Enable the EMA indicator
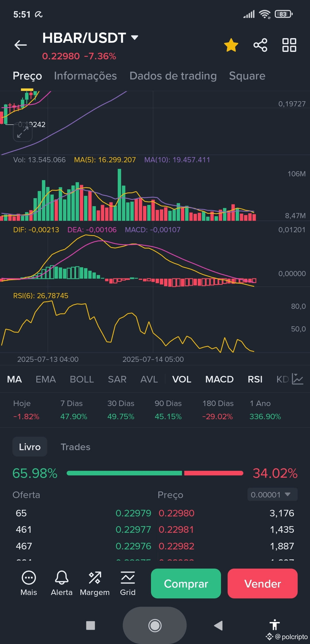310x644 pixels. 46,379
